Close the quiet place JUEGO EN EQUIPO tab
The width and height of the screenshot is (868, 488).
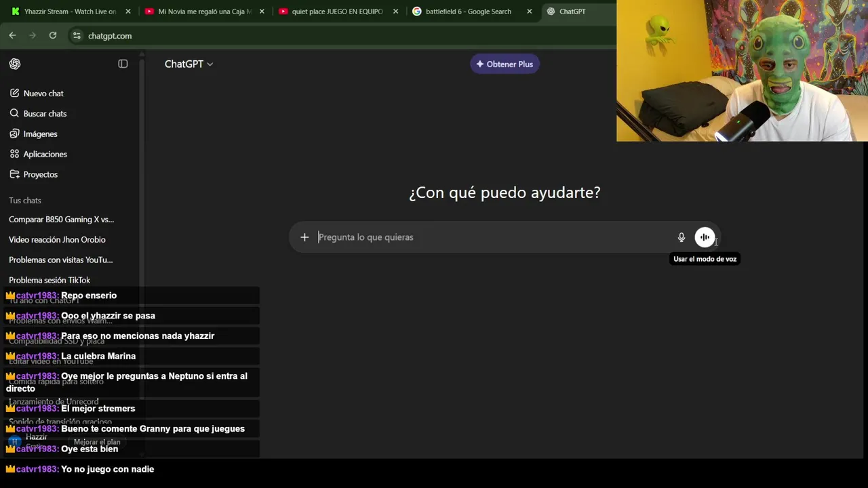395,12
